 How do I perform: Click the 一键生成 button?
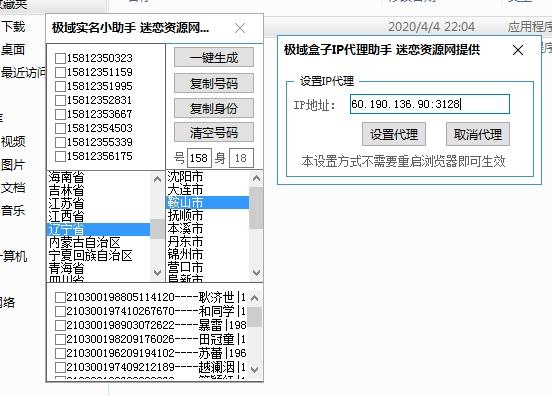tap(214, 57)
